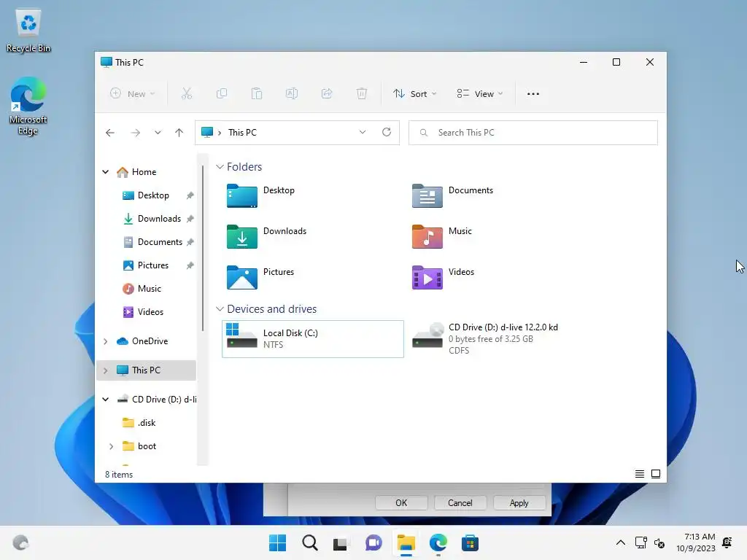Click the Search This PC field
The width and height of the screenshot is (747, 560).
(533, 133)
